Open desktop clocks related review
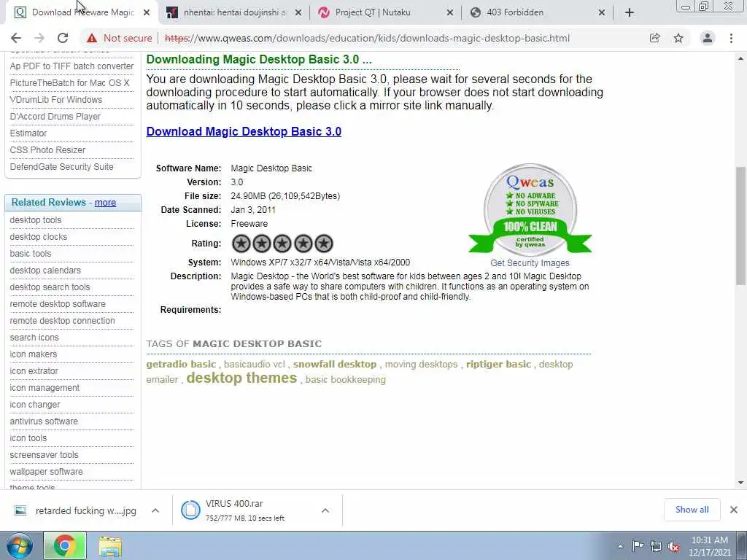The image size is (747, 560). click(39, 237)
